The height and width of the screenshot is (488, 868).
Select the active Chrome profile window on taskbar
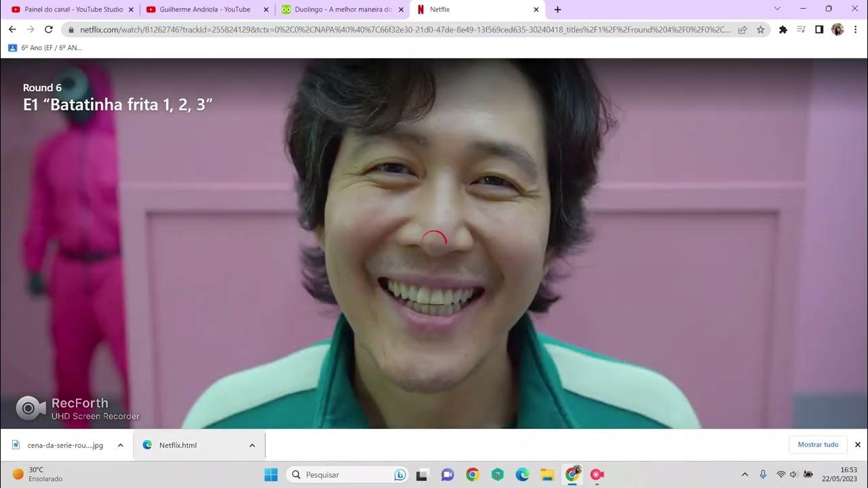click(x=573, y=474)
